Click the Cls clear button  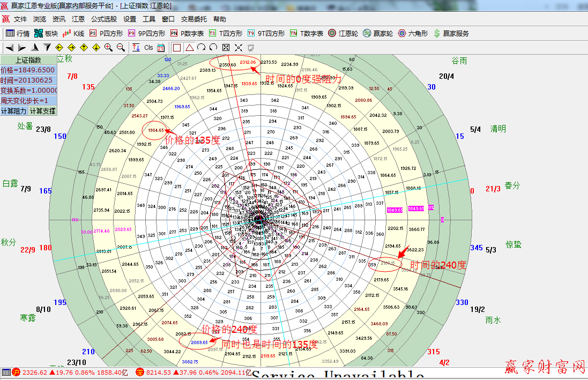coord(148,47)
